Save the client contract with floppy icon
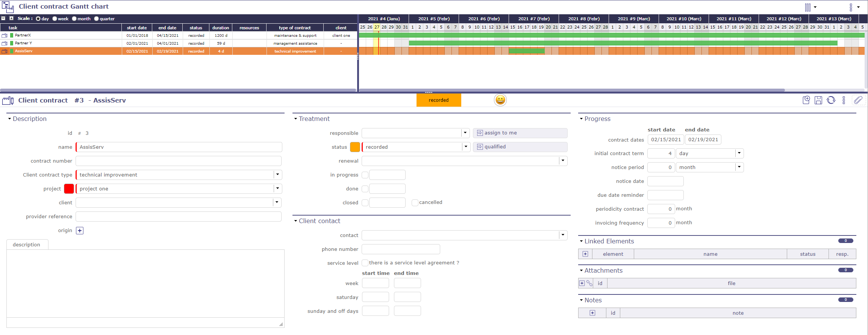The height and width of the screenshot is (335, 868). click(x=818, y=100)
